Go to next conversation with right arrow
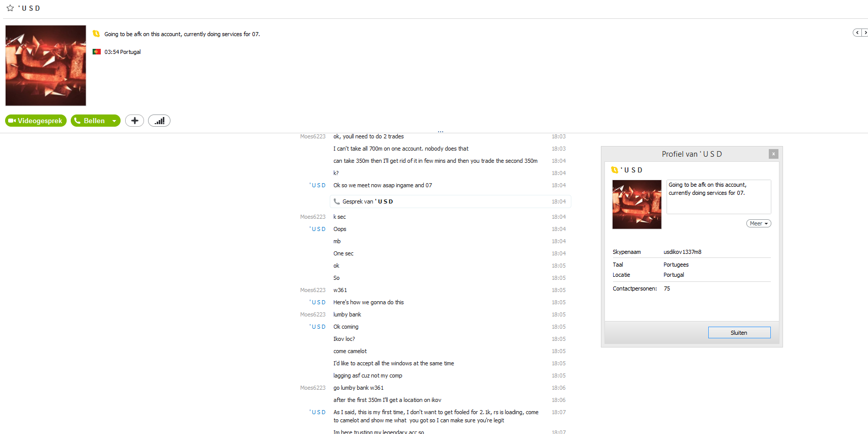This screenshot has height=434, width=868. (864, 33)
